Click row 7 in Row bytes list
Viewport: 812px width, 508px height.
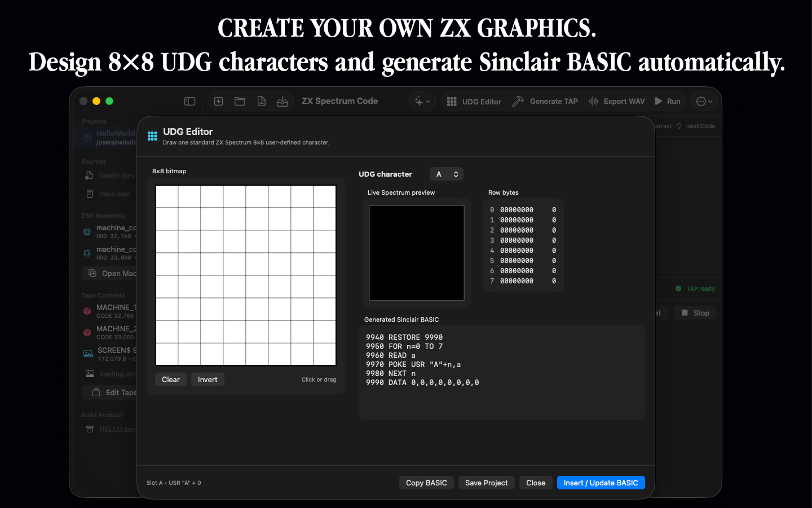[523, 281]
